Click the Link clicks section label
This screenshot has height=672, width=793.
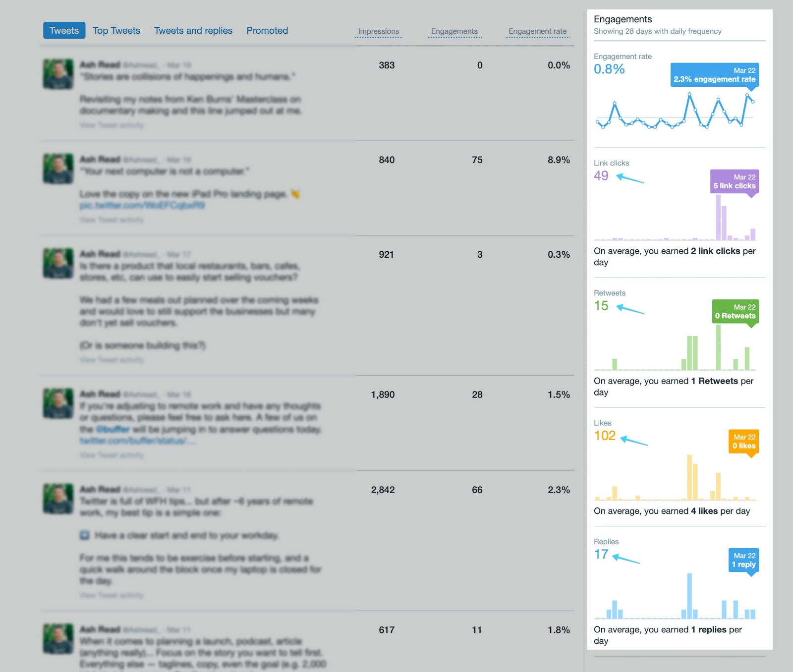(x=612, y=163)
